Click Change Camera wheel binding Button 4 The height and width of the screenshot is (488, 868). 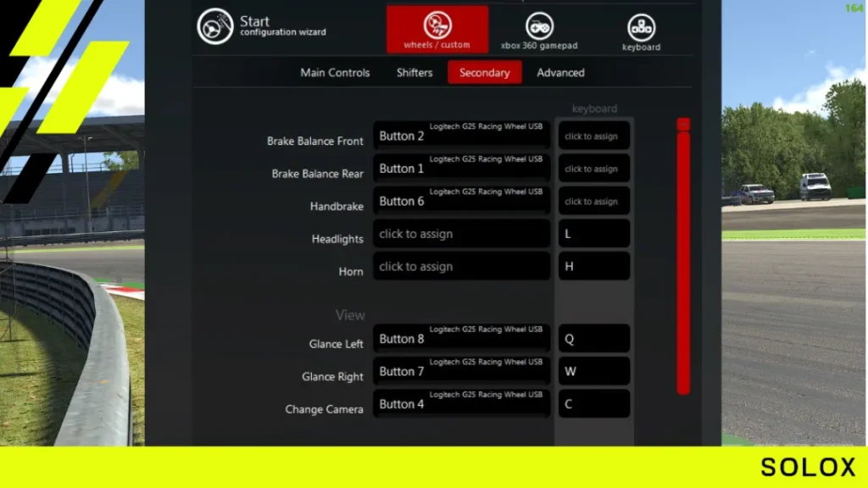(462, 404)
